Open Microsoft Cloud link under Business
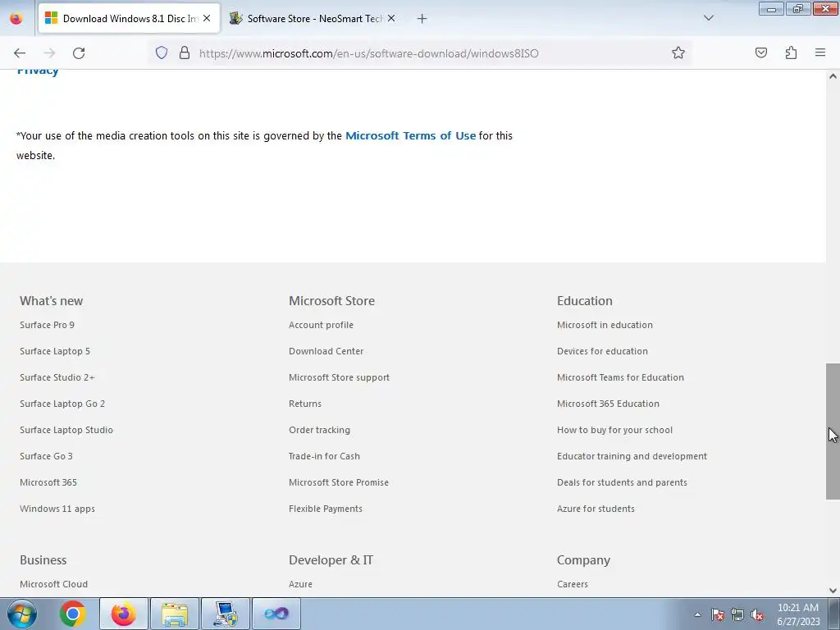The height and width of the screenshot is (630, 840). coord(53,584)
